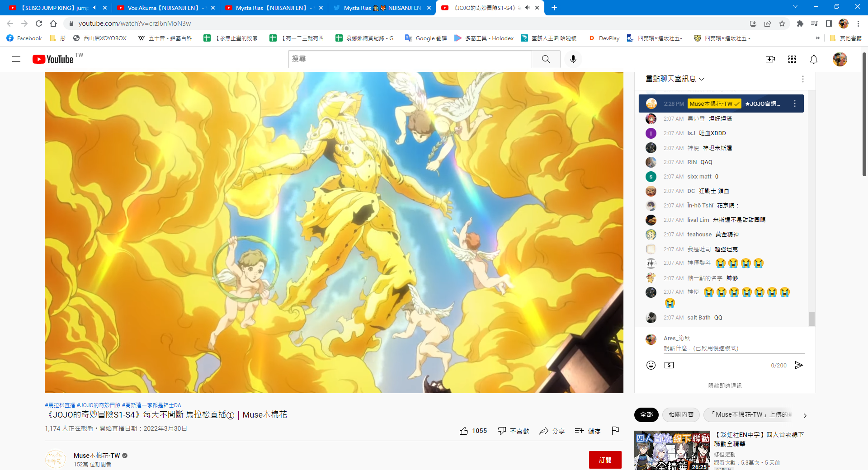Click the page vertical scrollbar
This screenshot has height=470, width=868.
(864, 115)
